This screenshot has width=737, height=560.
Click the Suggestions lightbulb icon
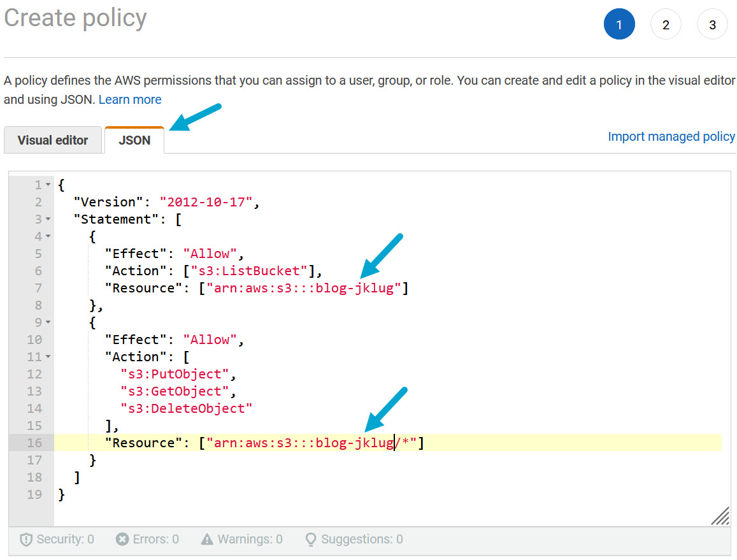pyautogui.click(x=311, y=540)
